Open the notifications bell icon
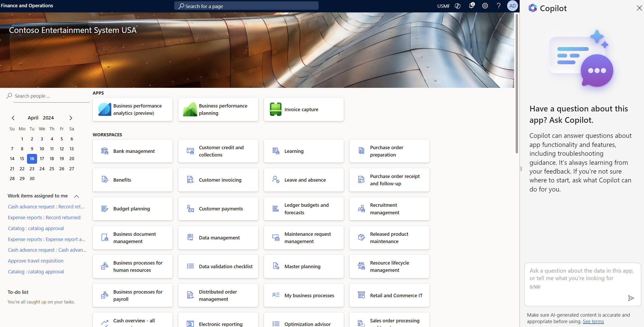The width and height of the screenshot is (644, 327). click(x=471, y=6)
